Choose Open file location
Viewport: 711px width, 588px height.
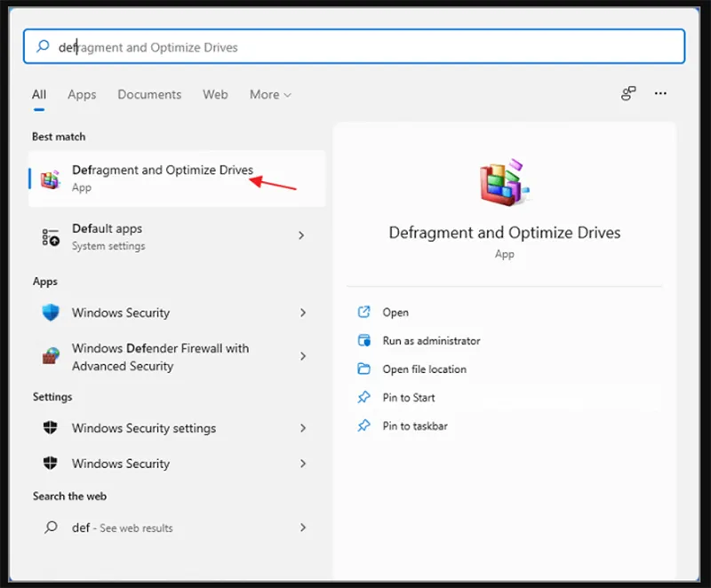[425, 369]
